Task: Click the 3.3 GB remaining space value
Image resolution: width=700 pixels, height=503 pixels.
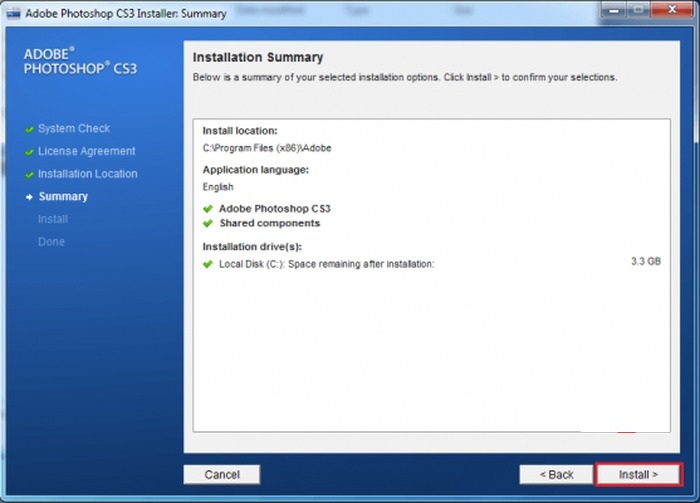Action: point(645,260)
